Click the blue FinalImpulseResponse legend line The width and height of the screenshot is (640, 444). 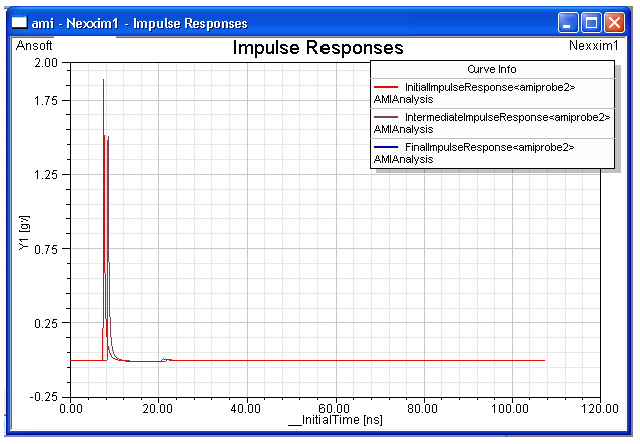click(387, 147)
